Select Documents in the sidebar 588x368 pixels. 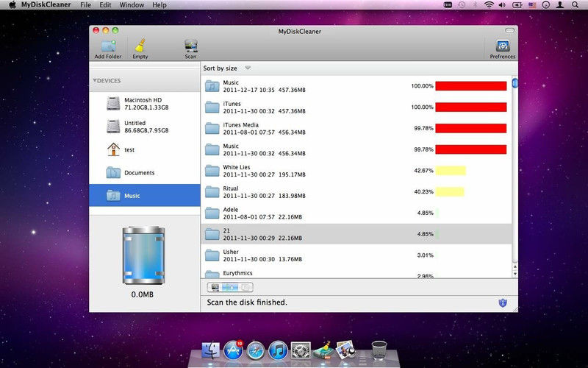(x=145, y=173)
